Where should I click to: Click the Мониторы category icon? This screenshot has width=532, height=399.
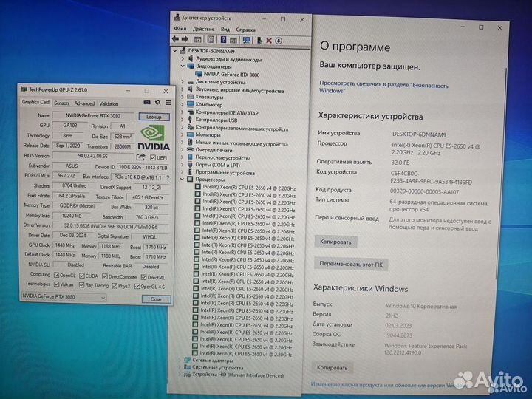coord(191,134)
